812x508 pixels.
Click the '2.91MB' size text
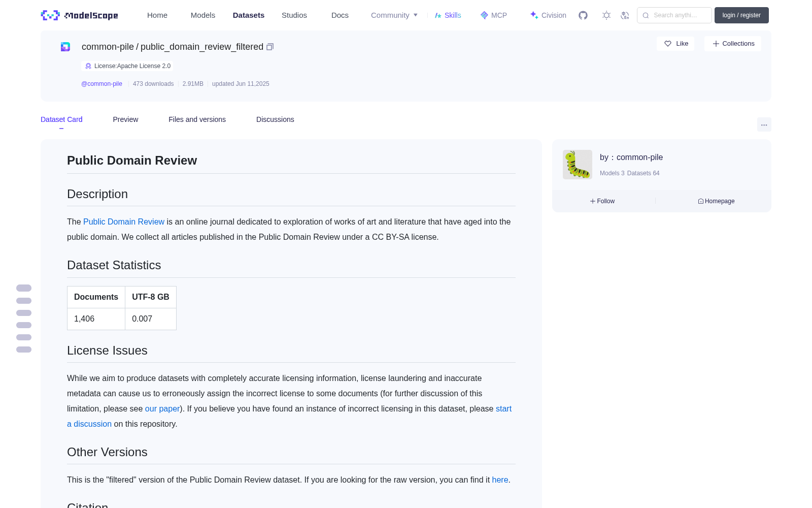tap(193, 84)
